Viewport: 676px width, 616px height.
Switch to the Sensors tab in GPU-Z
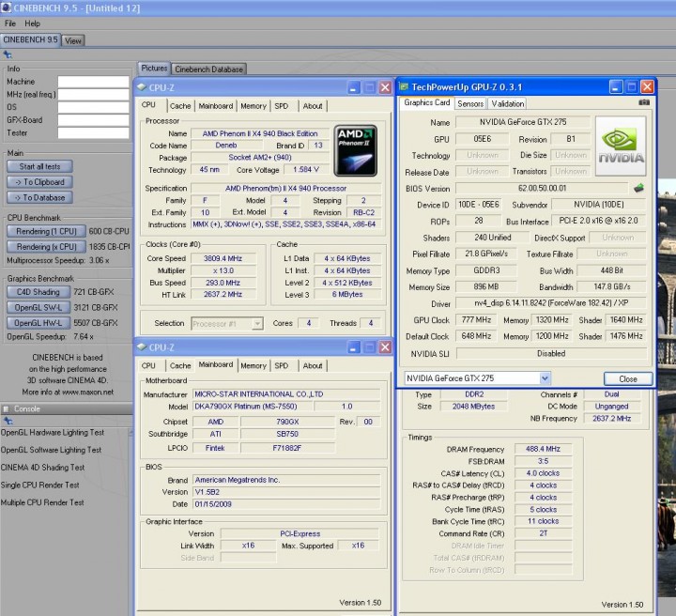(x=470, y=103)
